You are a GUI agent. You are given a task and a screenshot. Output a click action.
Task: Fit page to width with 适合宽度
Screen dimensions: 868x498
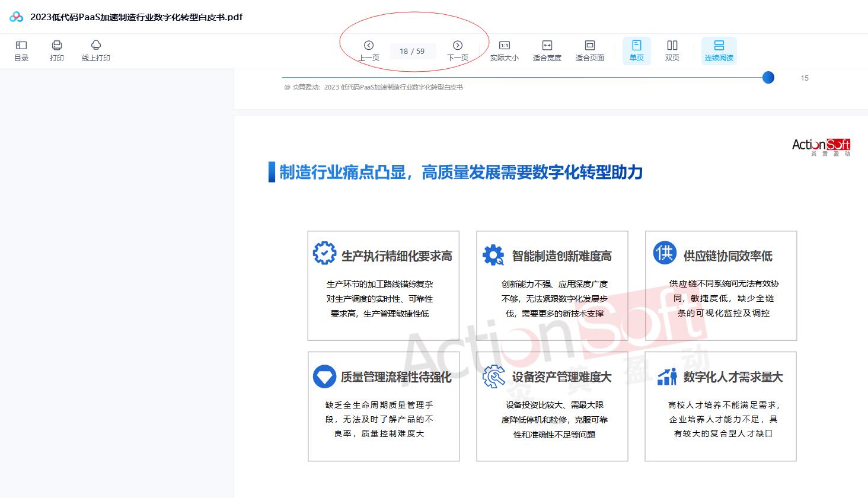pos(547,50)
